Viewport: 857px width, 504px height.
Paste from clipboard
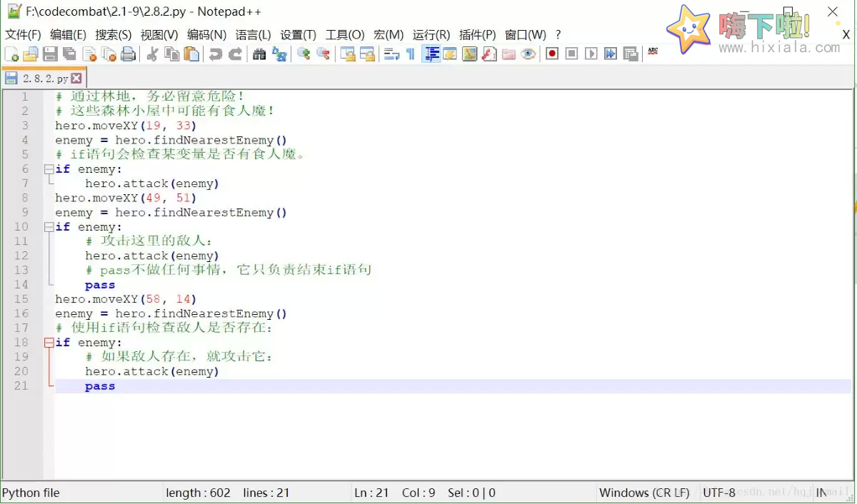(190, 54)
